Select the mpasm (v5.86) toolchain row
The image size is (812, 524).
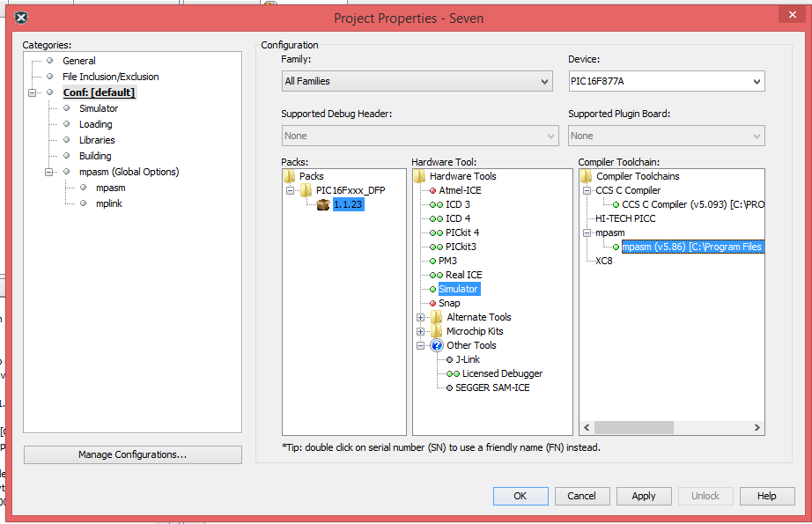pyautogui.click(x=692, y=247)
